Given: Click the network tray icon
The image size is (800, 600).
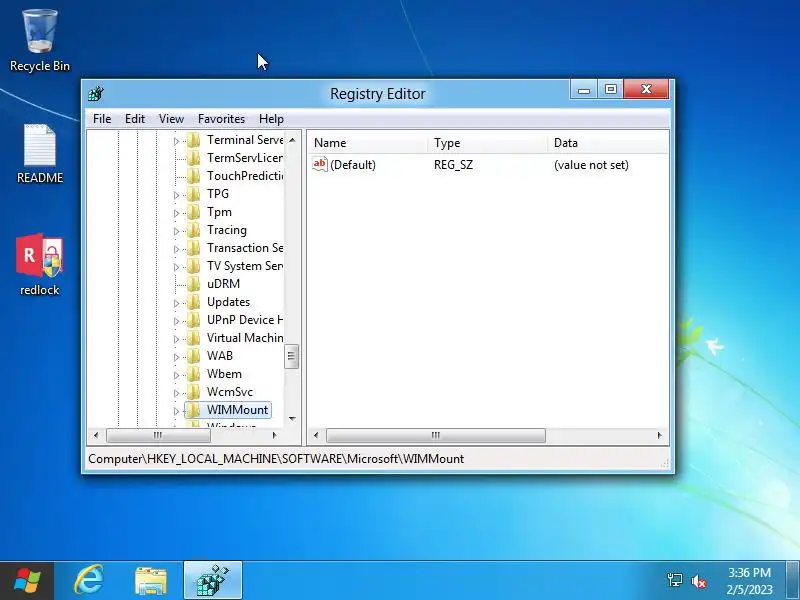Looking at the screenshot, I should (674, 580).
